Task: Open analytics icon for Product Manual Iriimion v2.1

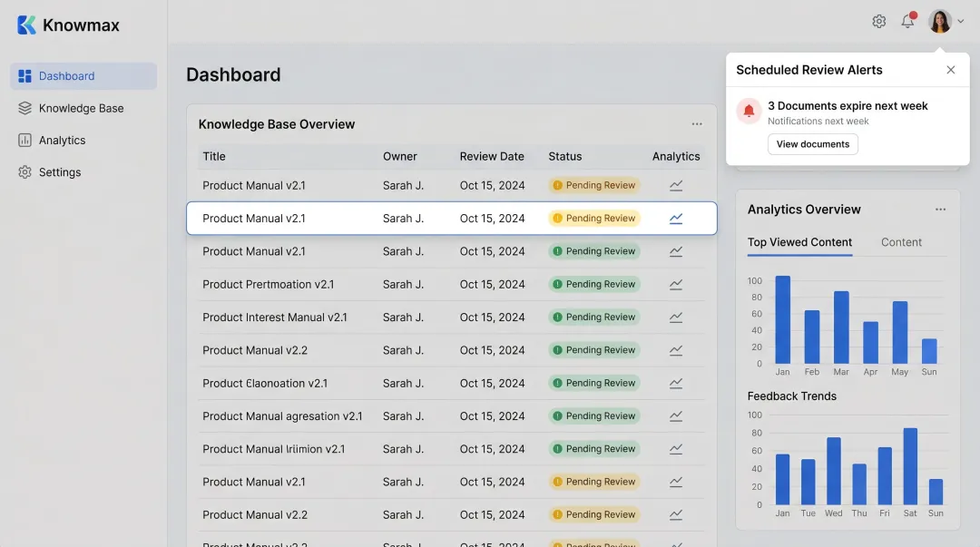Action: click(676, 449)
